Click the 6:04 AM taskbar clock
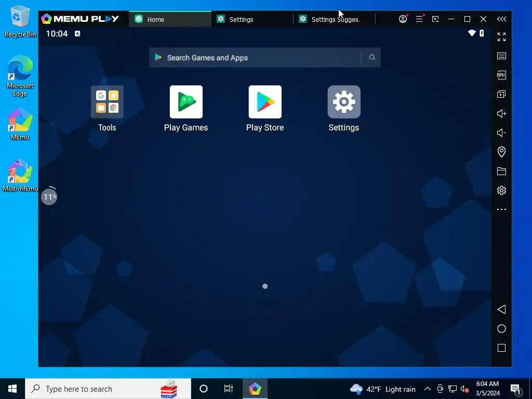 click(487, 389)
